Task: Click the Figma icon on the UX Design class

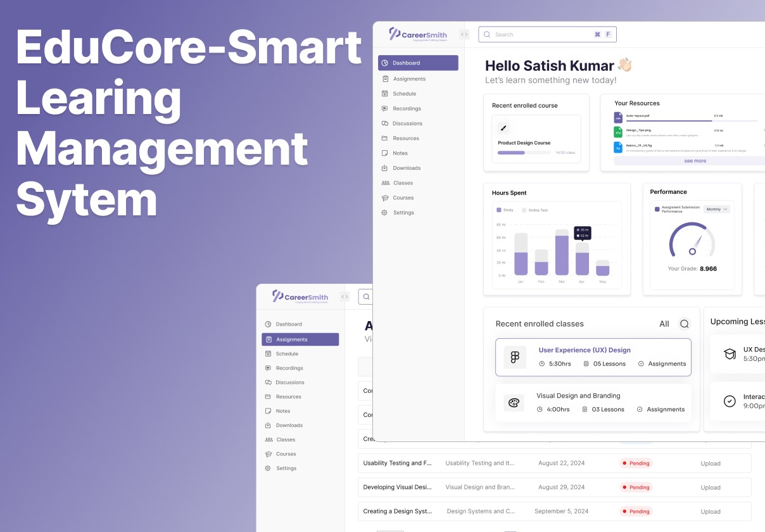Action: pyautogui.click(x=514, y=357)
